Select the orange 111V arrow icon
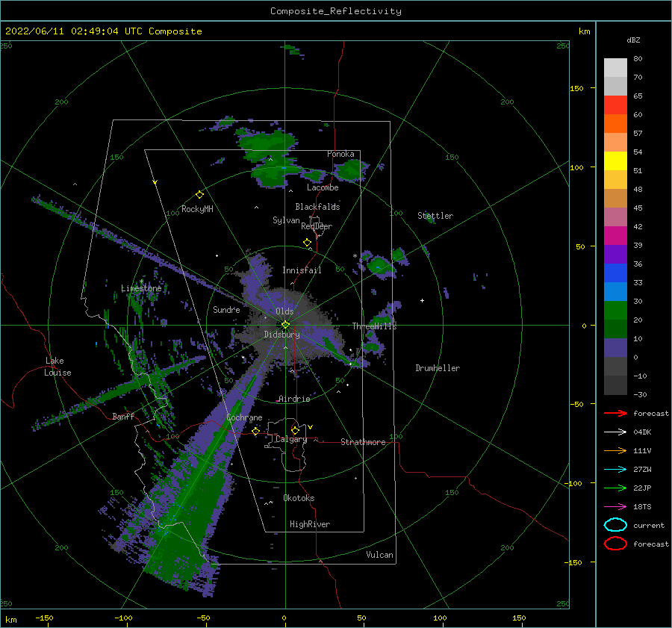 pos(615,450)
